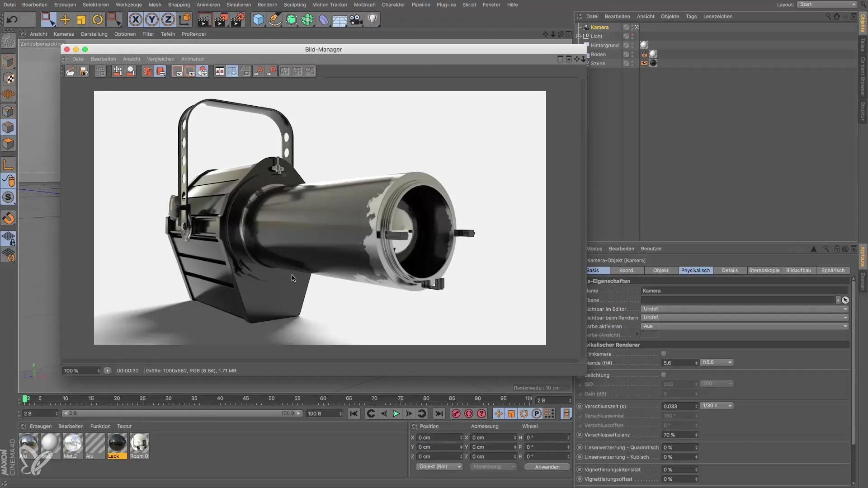Select the Scale tool icon
The height and width of the screenshot is (488, 868).
81,19
